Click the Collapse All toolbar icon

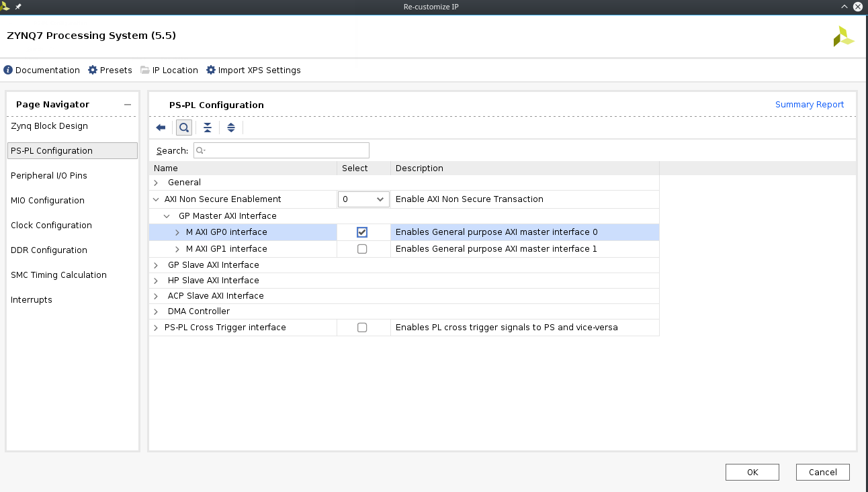tap(208, 128)
